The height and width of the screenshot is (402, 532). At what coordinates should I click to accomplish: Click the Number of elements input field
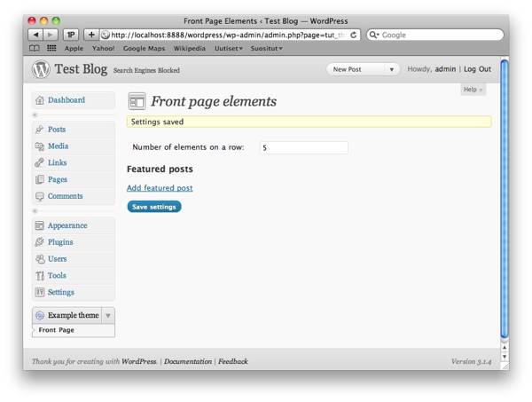(304, 147)
